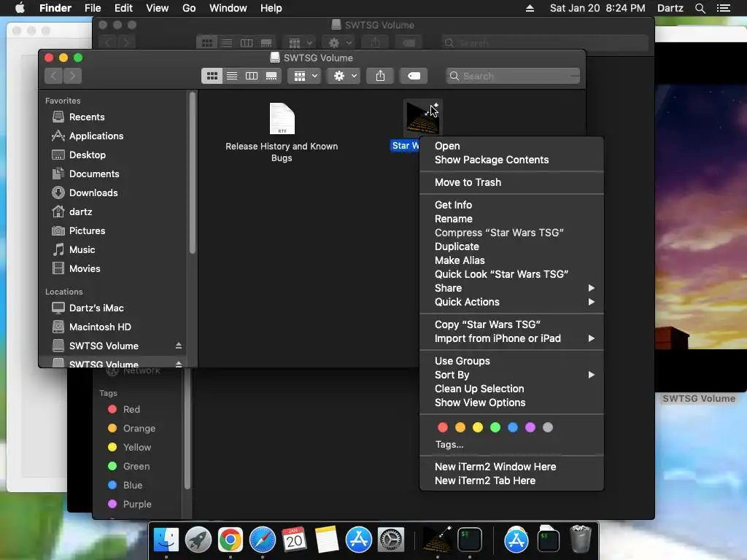This screenshot has width=747, height=560.
Task: Apply the blue tag in context menu
Action: [x=513, y=427]
